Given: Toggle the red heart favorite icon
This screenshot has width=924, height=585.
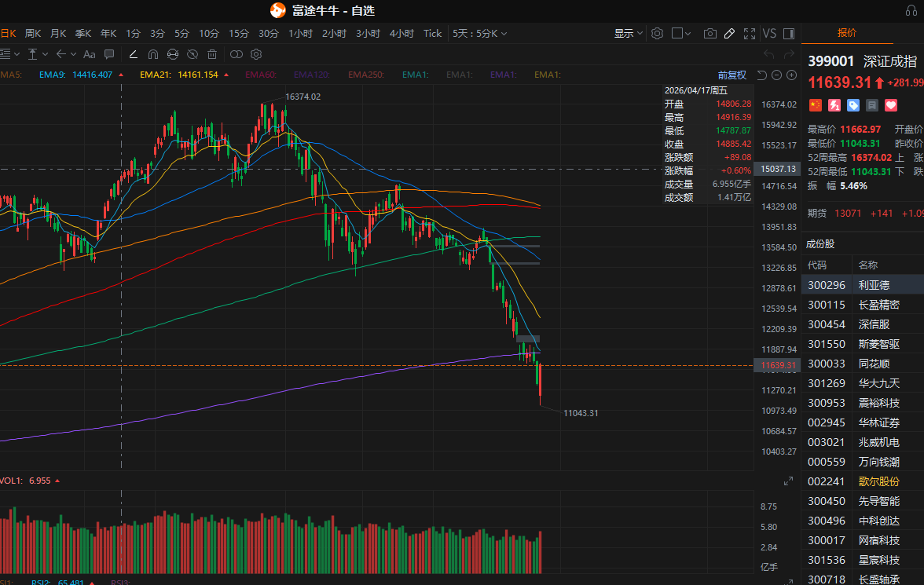Looking at the screenshot, I should [891, 105].
